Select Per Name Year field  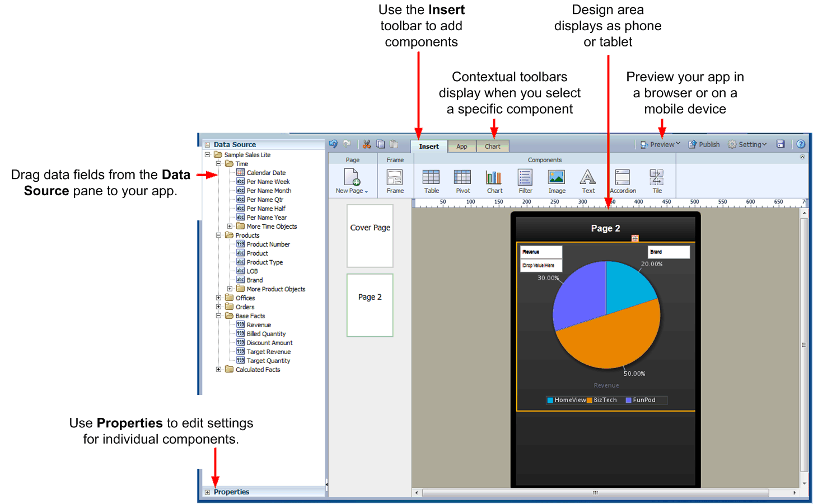coord(267,217)
